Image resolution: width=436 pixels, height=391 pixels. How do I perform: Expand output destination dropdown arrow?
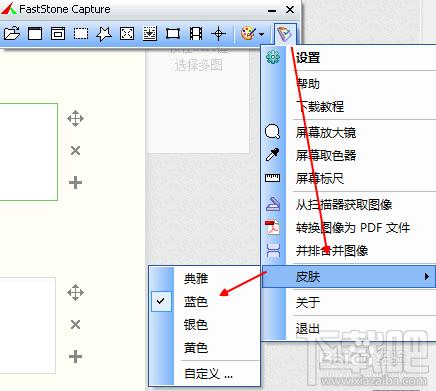[x=262, y=34]
